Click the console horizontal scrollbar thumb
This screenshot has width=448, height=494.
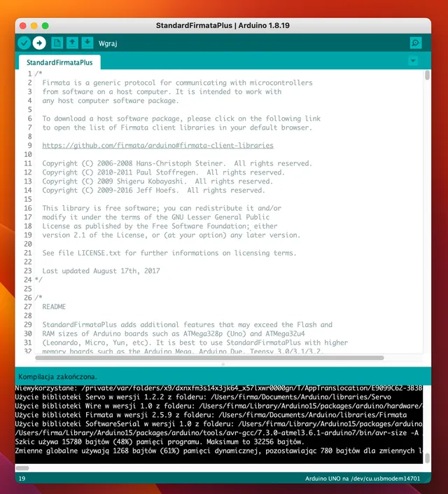22,468
